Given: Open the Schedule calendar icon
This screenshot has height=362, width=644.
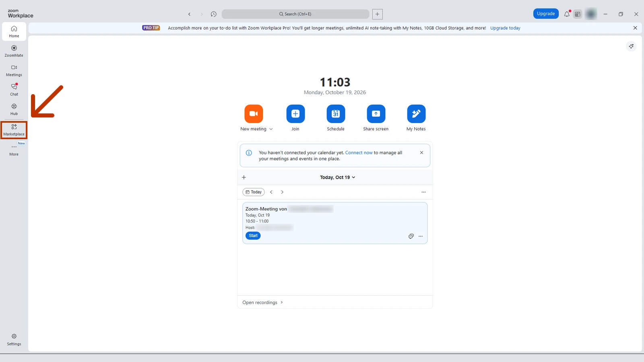Looking at the screenshot, I should click(336, 114).
